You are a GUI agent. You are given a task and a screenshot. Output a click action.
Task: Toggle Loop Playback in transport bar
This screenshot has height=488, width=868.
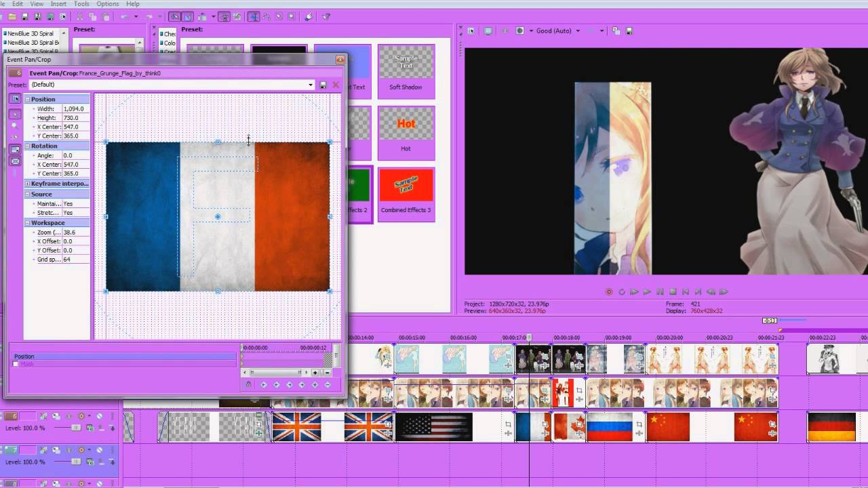(622, 292)
